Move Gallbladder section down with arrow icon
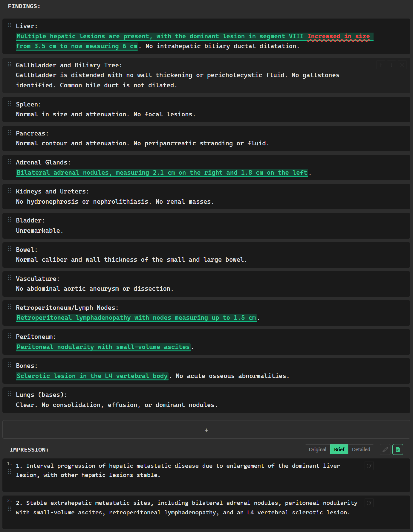The width and height of the screenshot is (413, 532). pyautogui.click(x=391, y=65)
